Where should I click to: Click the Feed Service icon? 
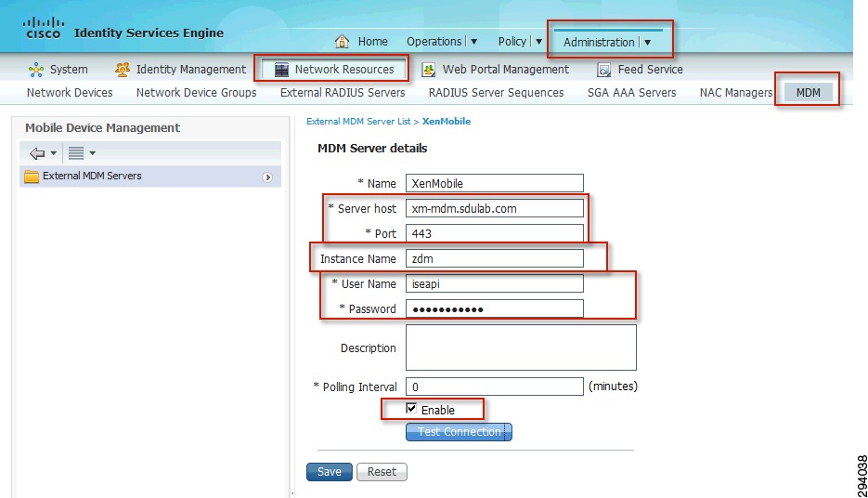pyautogui.click(x=604, y=70)
